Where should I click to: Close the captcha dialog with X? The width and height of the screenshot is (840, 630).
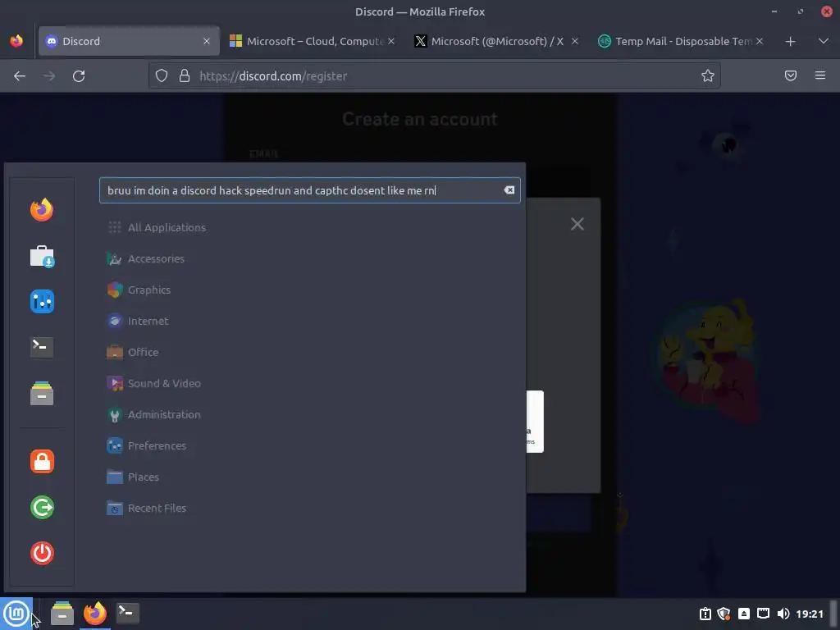[x=577, y=224]
